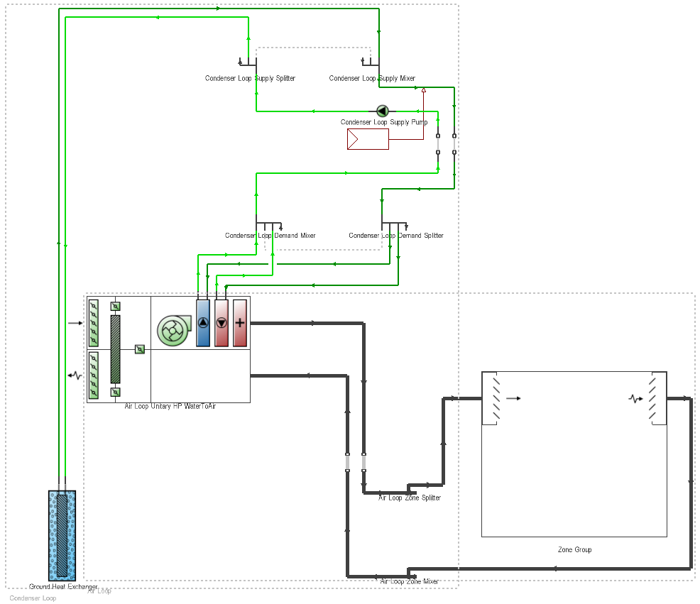Viewport: 700px width, 604px height.
Task: Click the heat recovery exchanger hatched bar
Action: 116,349
